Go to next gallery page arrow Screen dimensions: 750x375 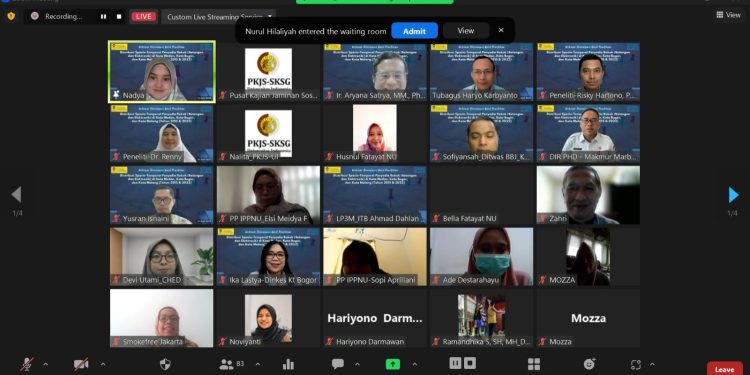pos(733,195)
